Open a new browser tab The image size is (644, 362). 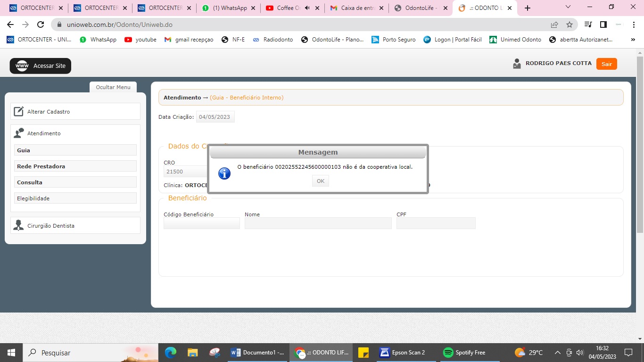click(x=528, y=8)
